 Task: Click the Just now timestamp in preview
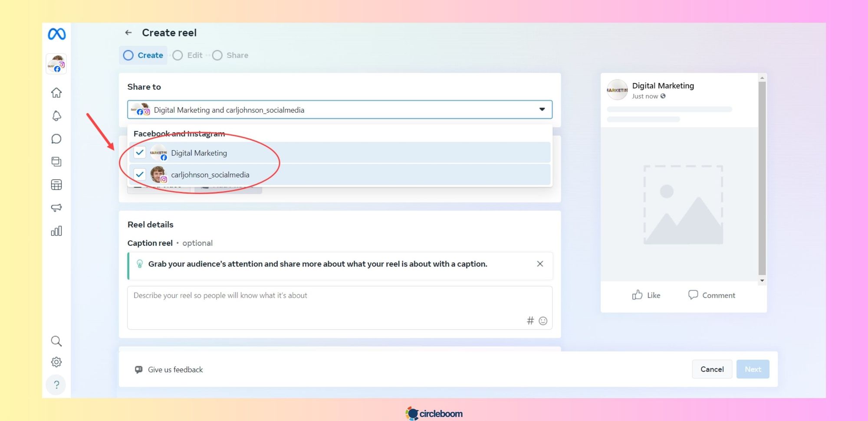click(x=645, y=96)
